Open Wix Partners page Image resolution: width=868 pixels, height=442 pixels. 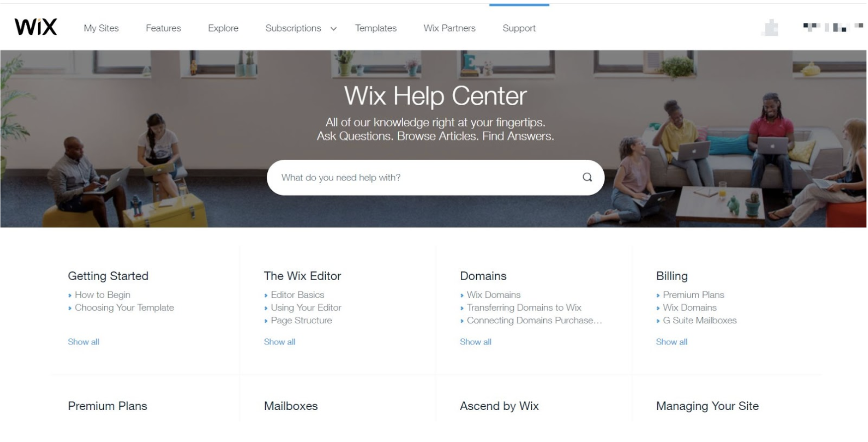coord(449,28)
